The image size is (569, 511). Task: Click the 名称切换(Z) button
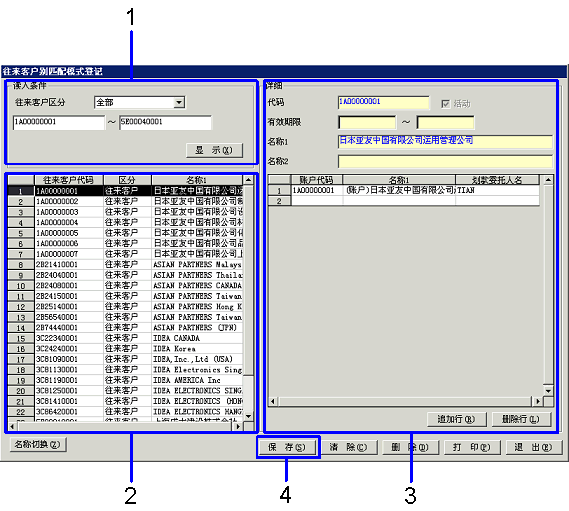click(x=38, y=444)
